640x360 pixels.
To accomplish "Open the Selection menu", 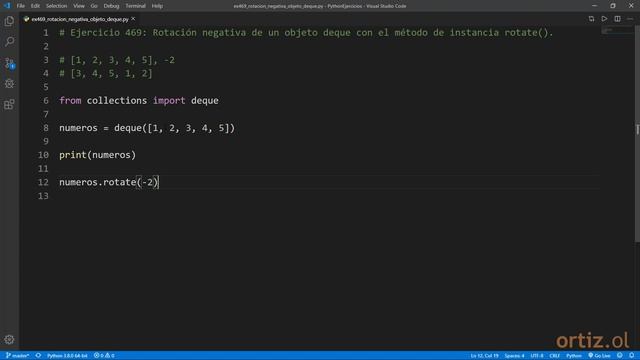I will tap(56, 6).
